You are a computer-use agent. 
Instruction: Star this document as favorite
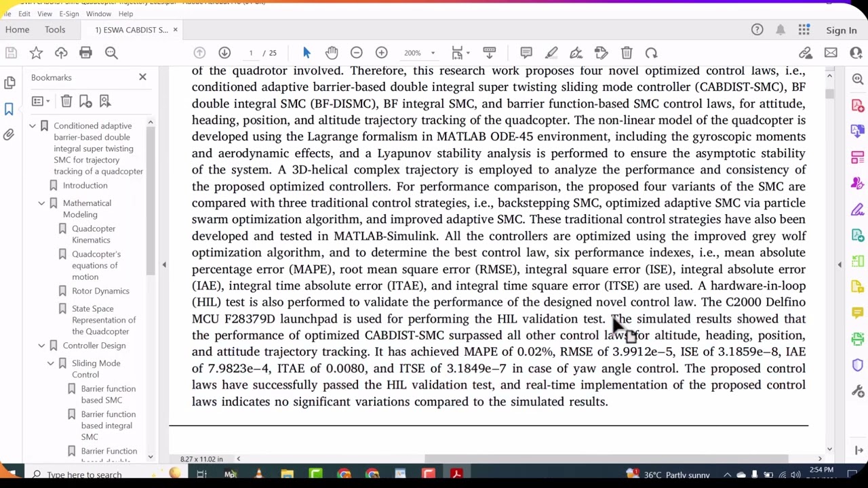[x=36, y=53]
